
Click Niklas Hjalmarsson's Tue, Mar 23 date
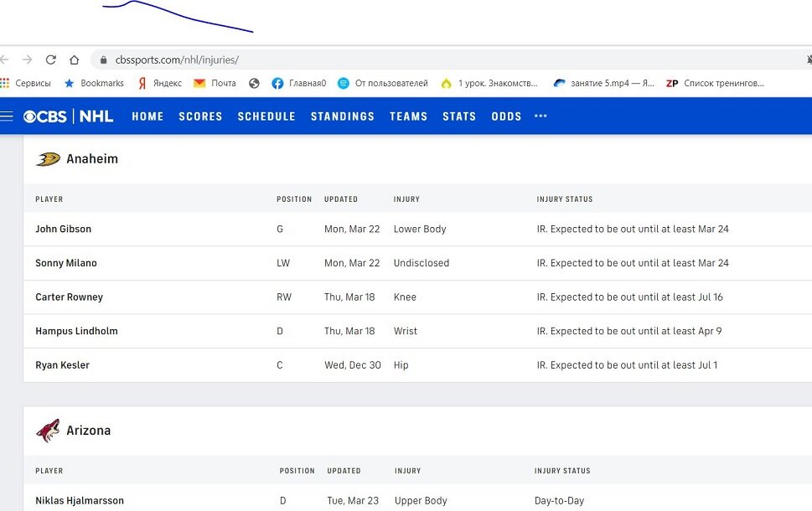[353, 501]
